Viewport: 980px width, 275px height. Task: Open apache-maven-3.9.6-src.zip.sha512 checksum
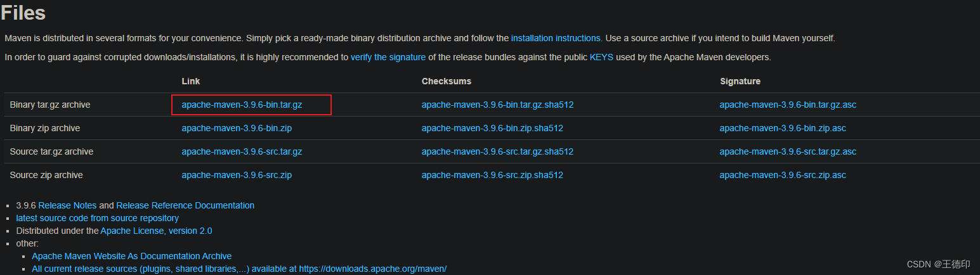[x=492, y=175]
